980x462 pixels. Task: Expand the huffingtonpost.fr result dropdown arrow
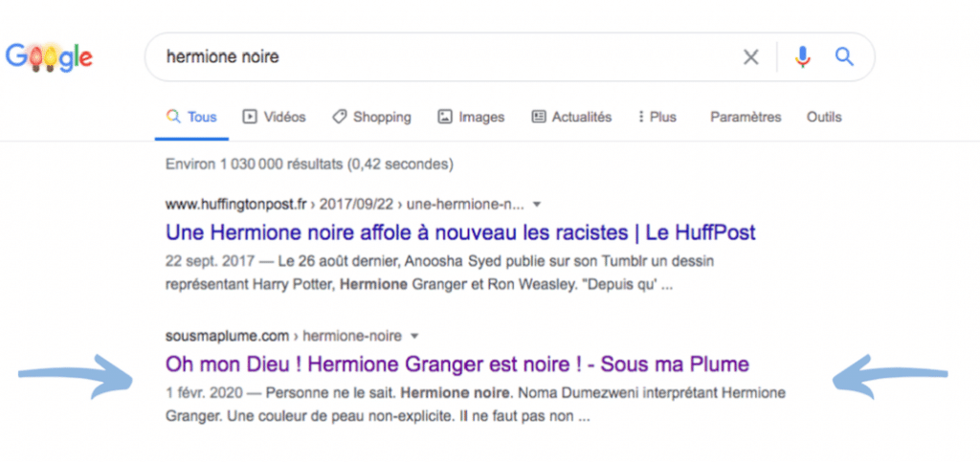coord(537,204)
